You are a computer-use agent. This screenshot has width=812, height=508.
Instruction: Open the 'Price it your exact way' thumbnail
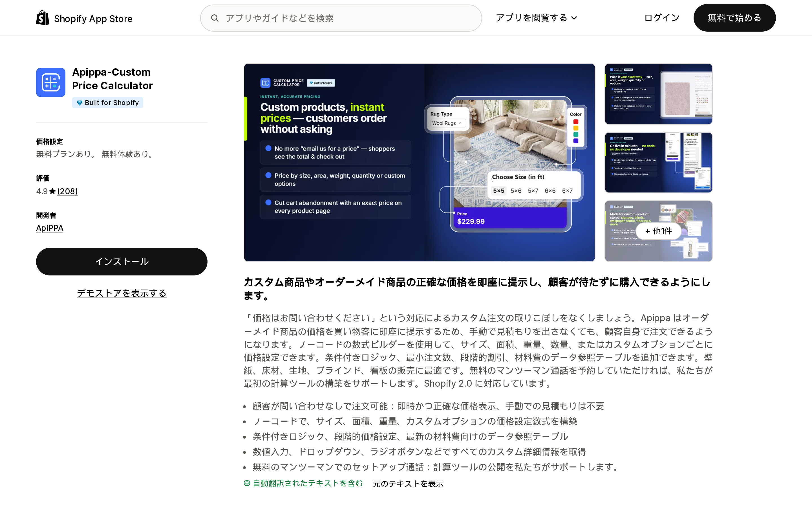(x=658, y=94)
